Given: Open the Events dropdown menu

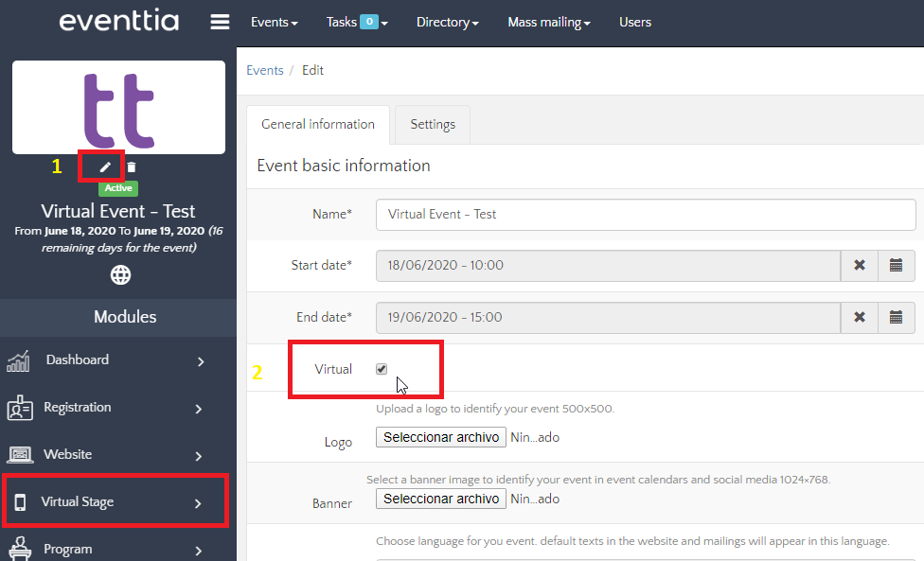Looking at the screenshot, I should pos(275,22).
